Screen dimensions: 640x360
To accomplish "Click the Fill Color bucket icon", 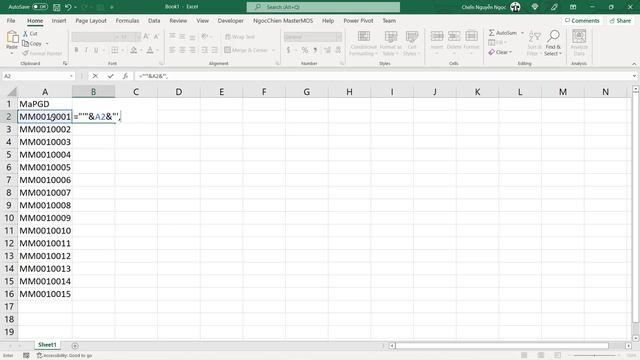I will pos(133,50).
